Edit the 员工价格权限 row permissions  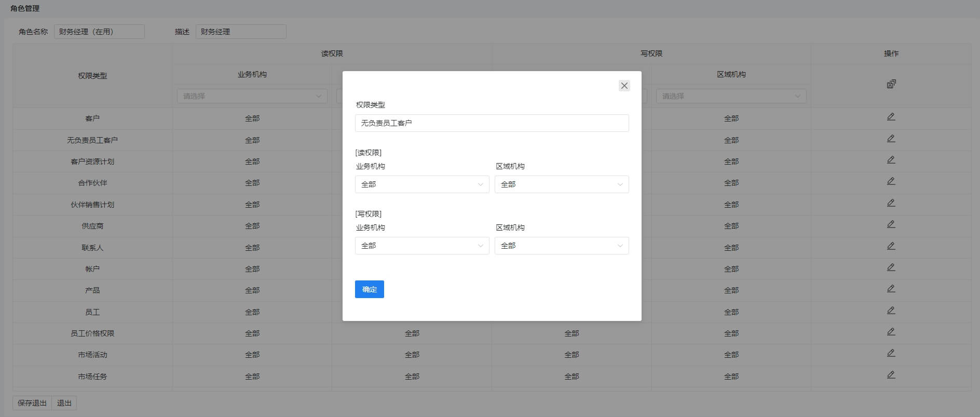pyautogui.click(x=891, y=332)
